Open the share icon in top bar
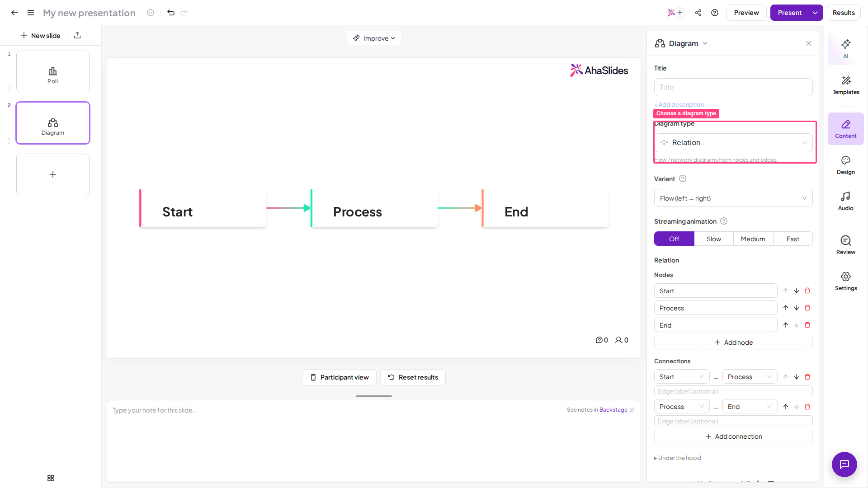The width and height of the screenshot is (868, 488). (698, 13)
